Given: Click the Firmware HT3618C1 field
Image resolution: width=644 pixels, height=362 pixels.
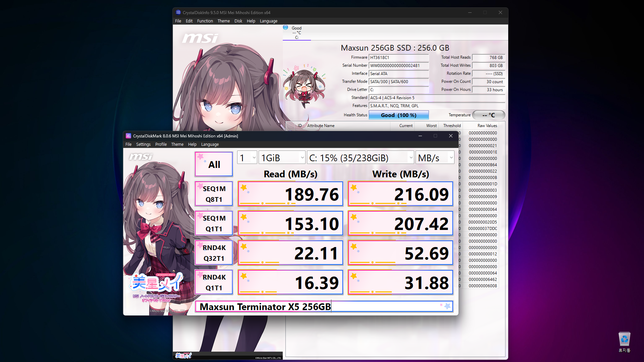Looking at the screenshot, I should tap(399, 57).
